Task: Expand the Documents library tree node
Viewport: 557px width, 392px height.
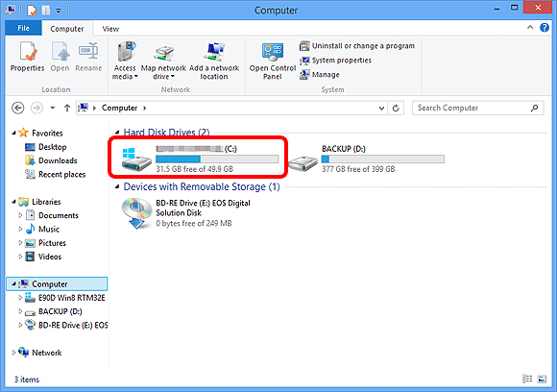Action: click(x=20, y=215)
